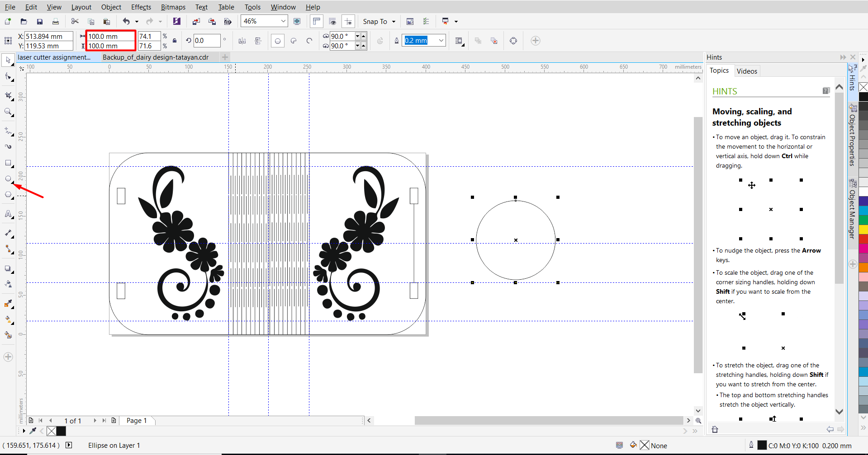Toggle Show Guidelines button
This screenshot has width=868, height=455.
348,21
